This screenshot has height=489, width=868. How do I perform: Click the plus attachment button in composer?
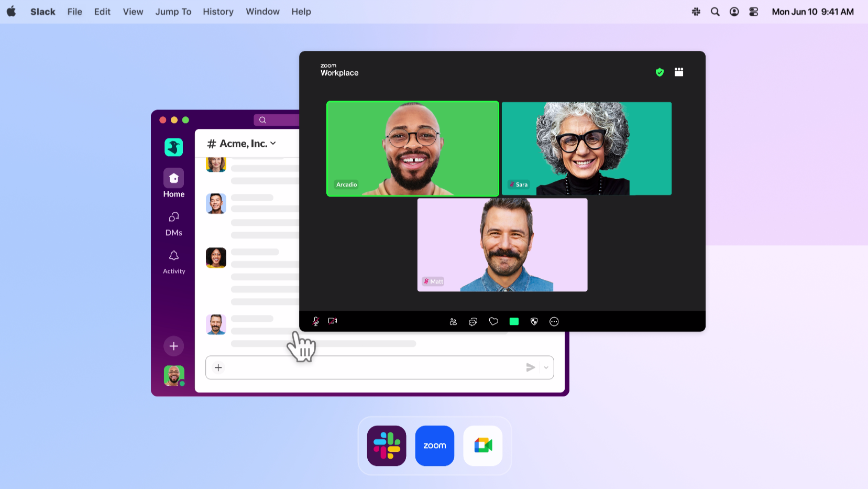218,368
